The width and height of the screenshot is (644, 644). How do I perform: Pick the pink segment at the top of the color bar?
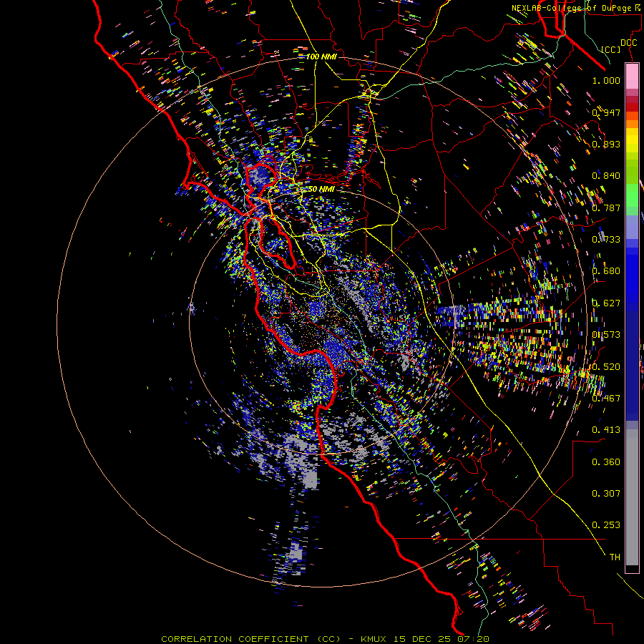click(632, 77)
